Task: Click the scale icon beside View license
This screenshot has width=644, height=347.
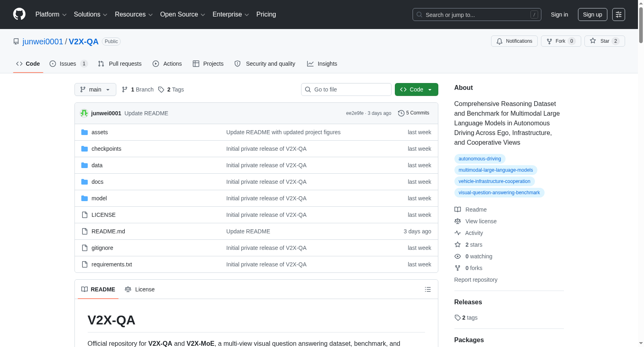Action: click(x=458, y=221)
